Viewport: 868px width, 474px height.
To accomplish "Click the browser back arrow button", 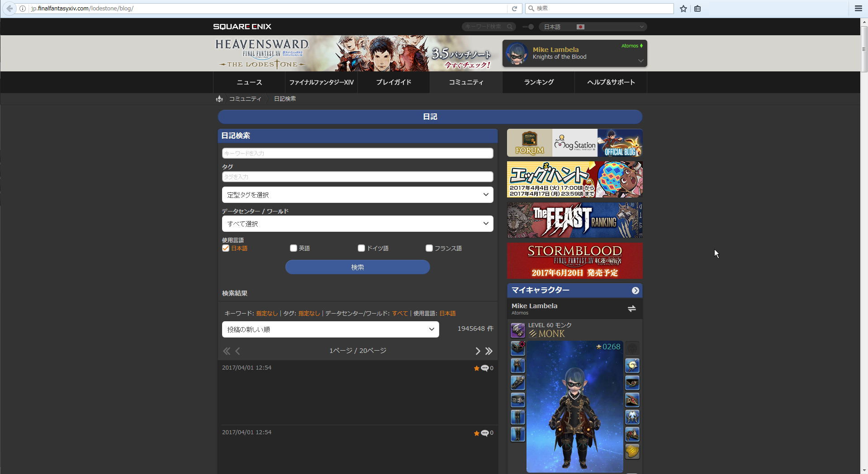I will (x=9, y=9).
